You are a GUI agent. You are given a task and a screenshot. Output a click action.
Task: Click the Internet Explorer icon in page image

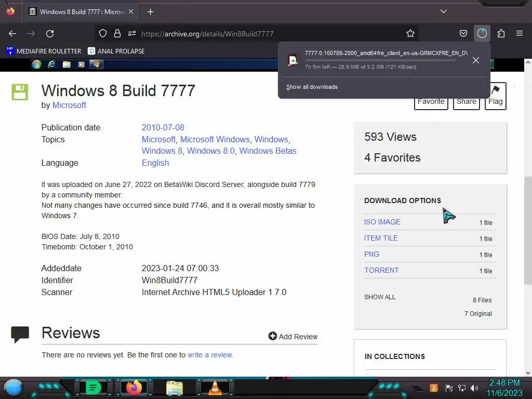click(x=51, y=64)
